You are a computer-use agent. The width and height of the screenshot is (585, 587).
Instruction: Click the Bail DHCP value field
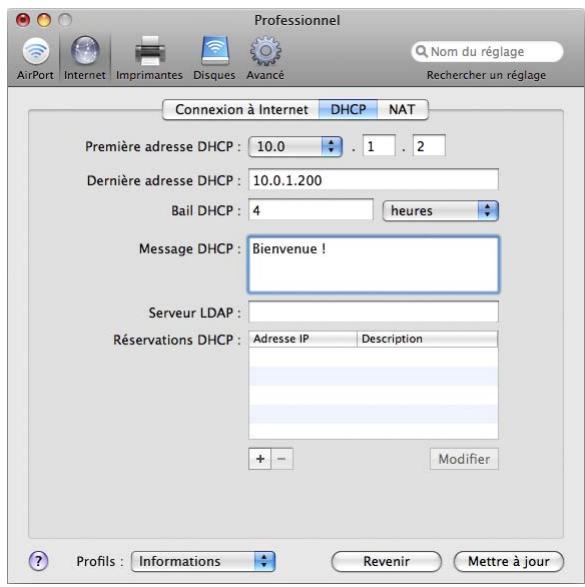click(311, 210)
